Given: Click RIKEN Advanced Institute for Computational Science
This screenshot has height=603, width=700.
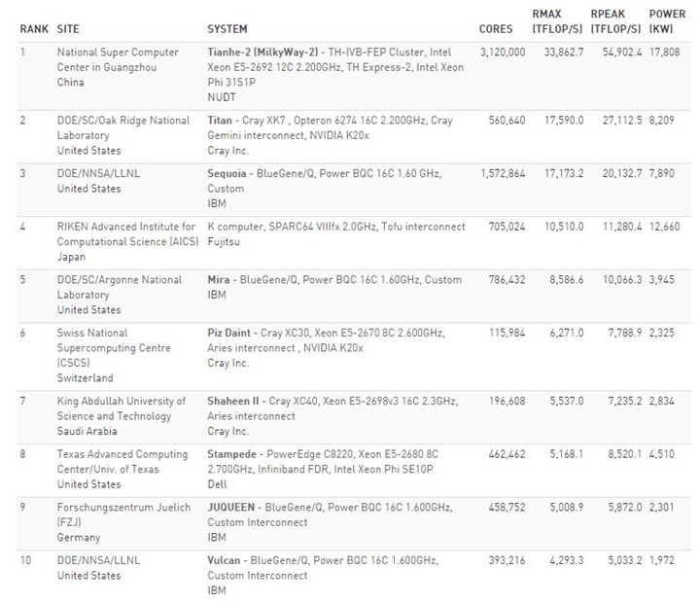Looking at the screenshot, I should (127, 234).
